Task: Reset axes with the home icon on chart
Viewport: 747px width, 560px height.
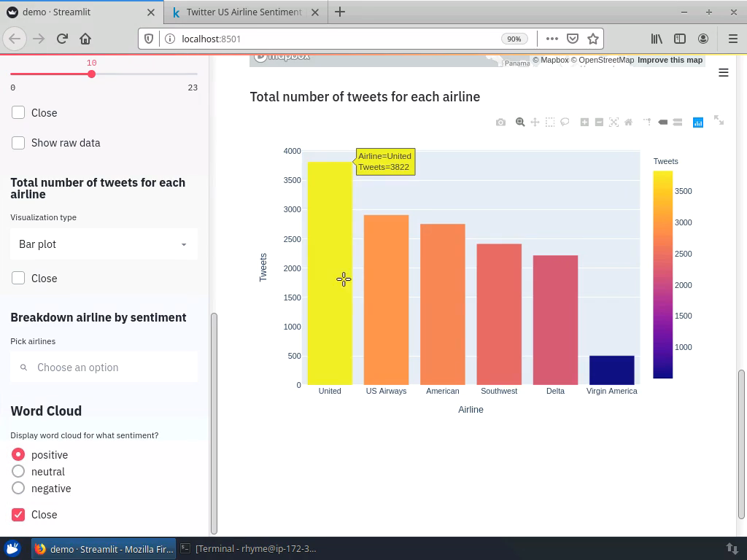Action: [x=628, y=122]
